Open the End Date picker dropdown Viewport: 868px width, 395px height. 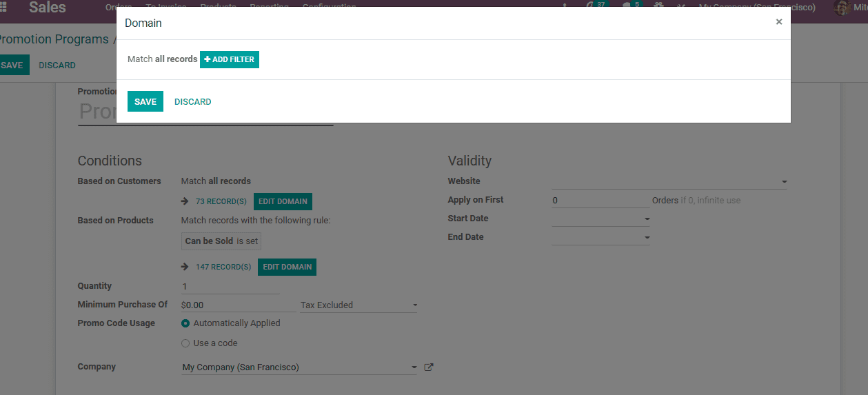[x=601, y=237]
